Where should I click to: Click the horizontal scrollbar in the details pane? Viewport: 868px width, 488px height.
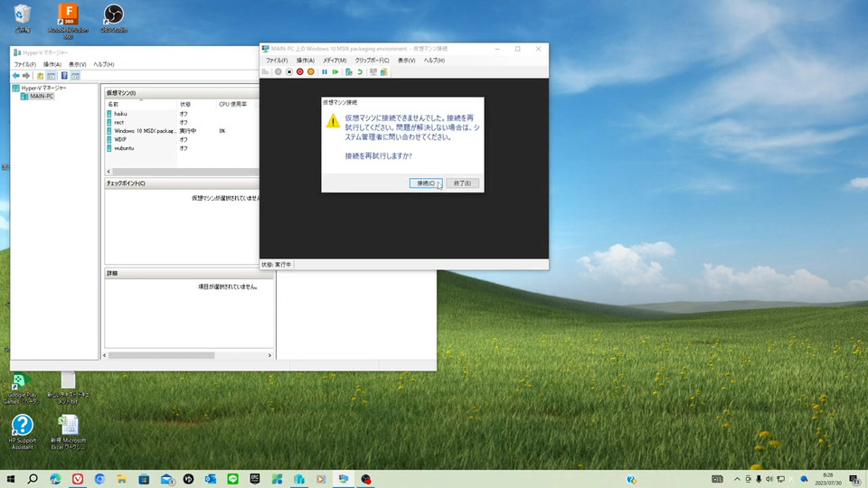[163, 355]
